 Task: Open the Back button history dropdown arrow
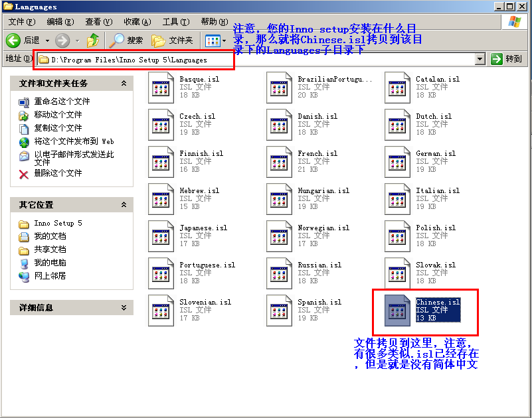48,41
